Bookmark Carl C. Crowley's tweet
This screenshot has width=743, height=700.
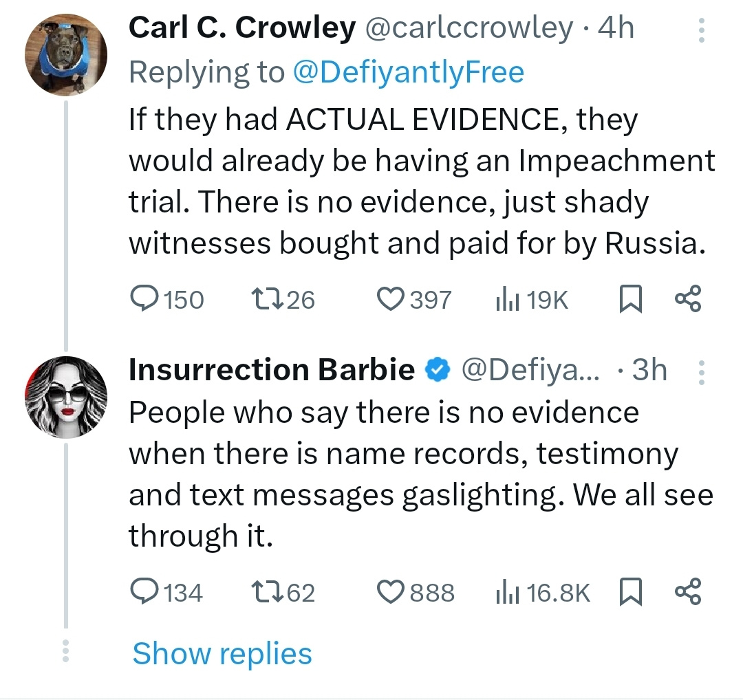631,300
